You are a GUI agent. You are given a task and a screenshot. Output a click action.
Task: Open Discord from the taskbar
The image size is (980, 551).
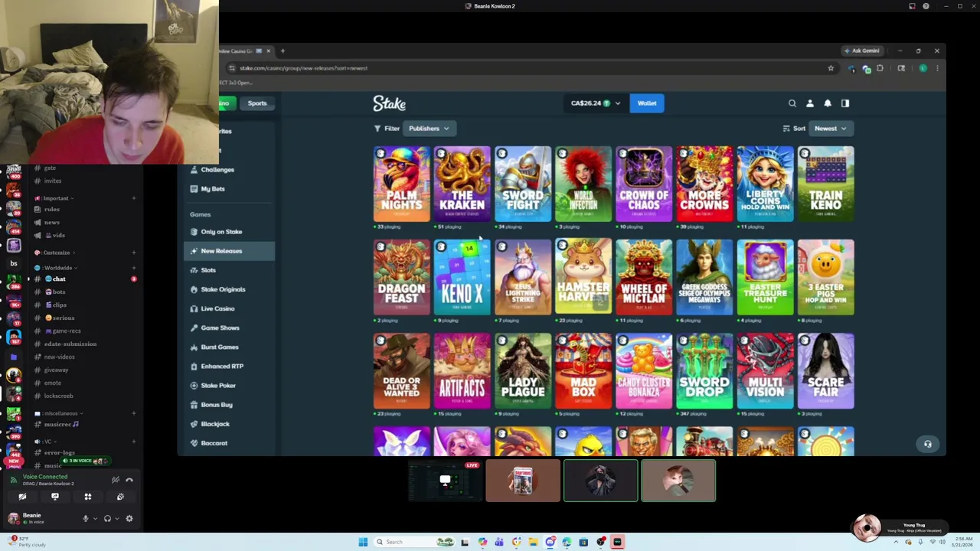click(550, 542)
